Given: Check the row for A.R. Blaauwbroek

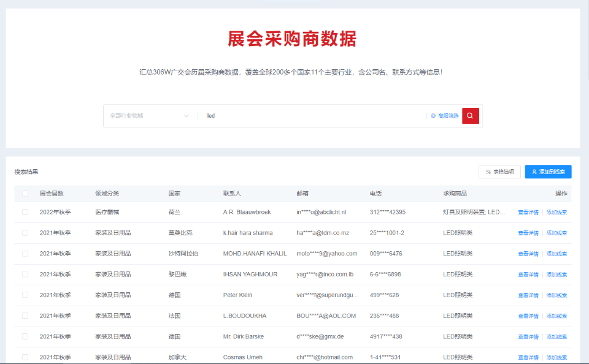Looking at the screenshot, I should (25, 212).
